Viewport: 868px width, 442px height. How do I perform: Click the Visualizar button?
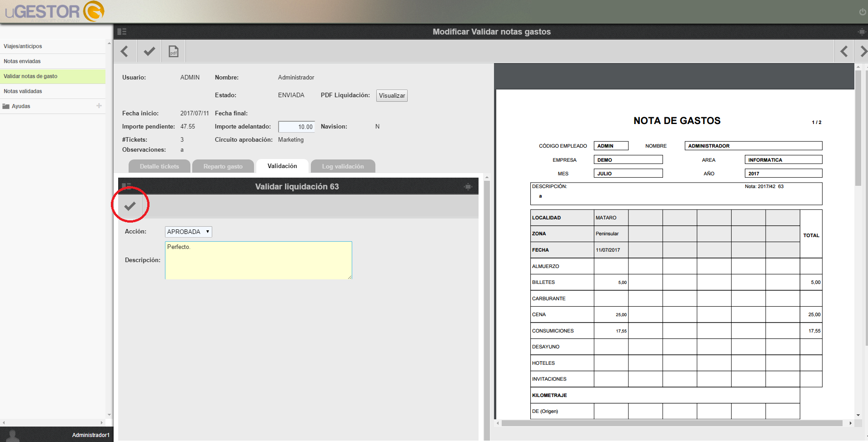[x=392, y=95]
